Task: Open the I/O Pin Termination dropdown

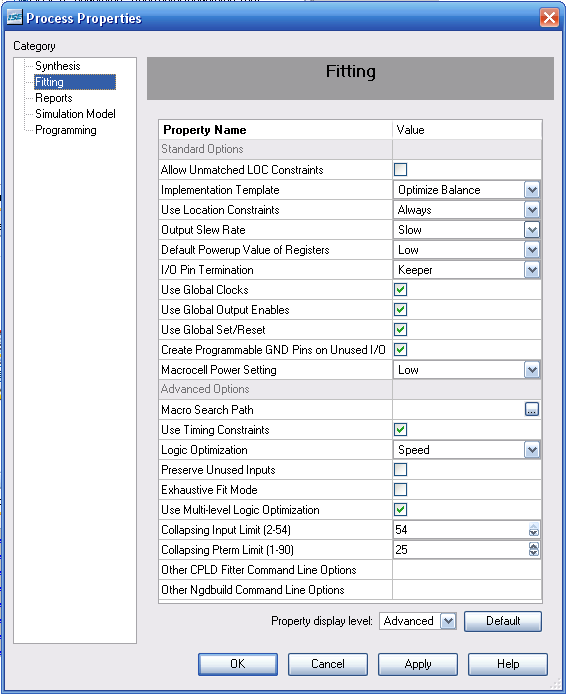Action: pyautogui.click(x=532, y=269)
